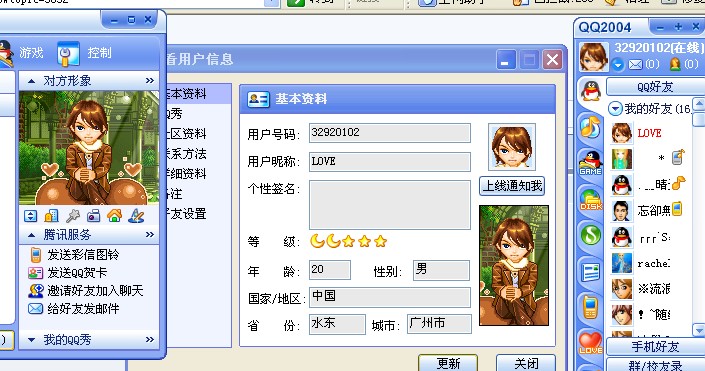Select the 联系方法 profile tab

(x=186, y=154)
